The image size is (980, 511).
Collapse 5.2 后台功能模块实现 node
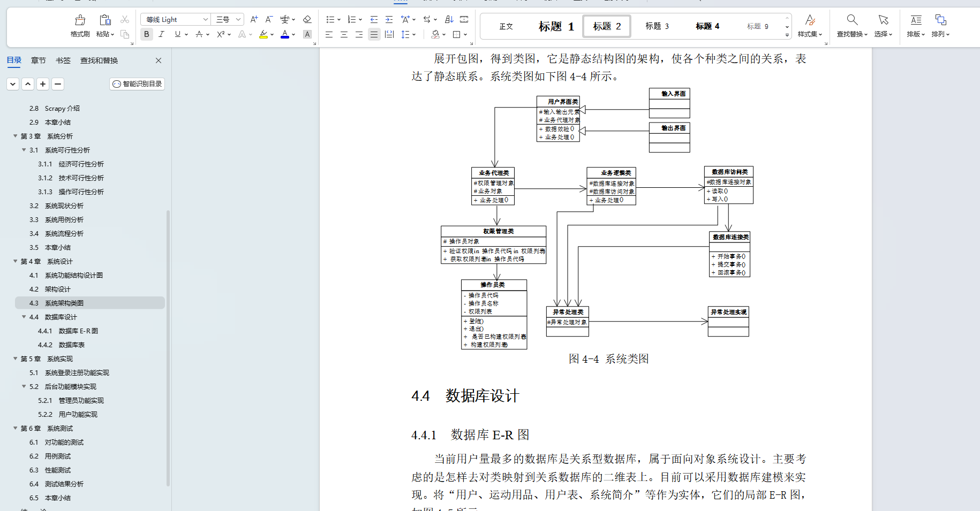(24, 386)
